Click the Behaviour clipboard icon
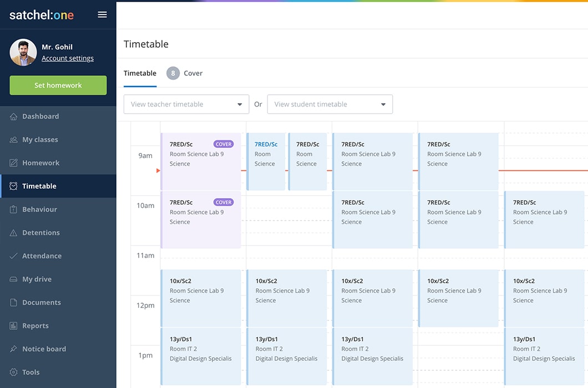Viewport: 588px width, 388px height. point(14,210)
